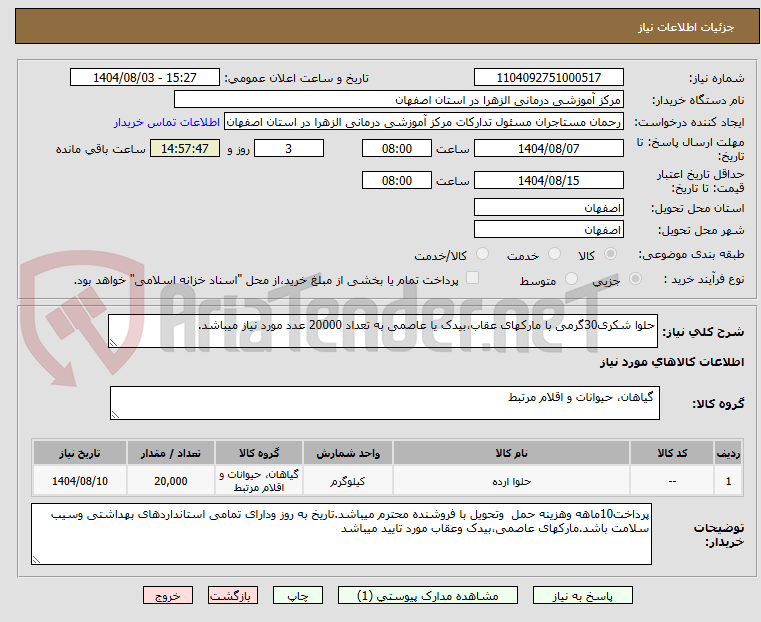The image size is (761, 622).
Task: Click the تاریخ نیاز column header
Action: [x=80, y=453]
